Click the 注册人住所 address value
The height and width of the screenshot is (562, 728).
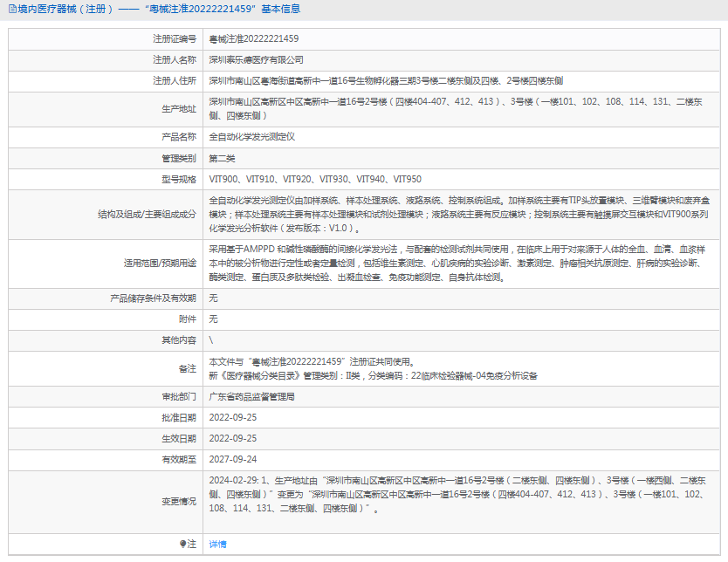[386, 81]
